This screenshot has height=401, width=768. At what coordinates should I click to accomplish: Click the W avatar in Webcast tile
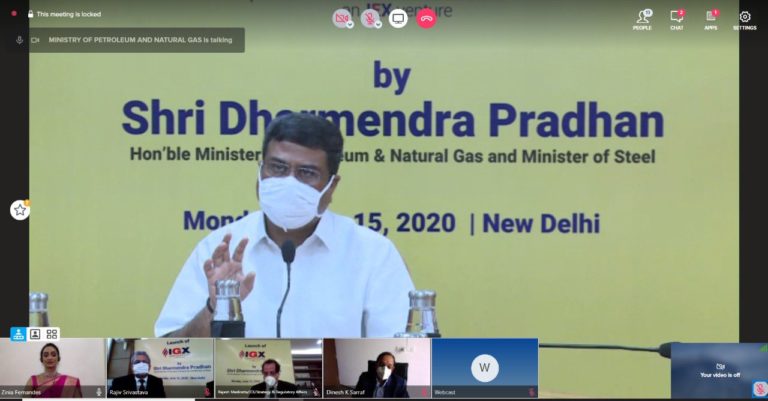click(485, 368)
